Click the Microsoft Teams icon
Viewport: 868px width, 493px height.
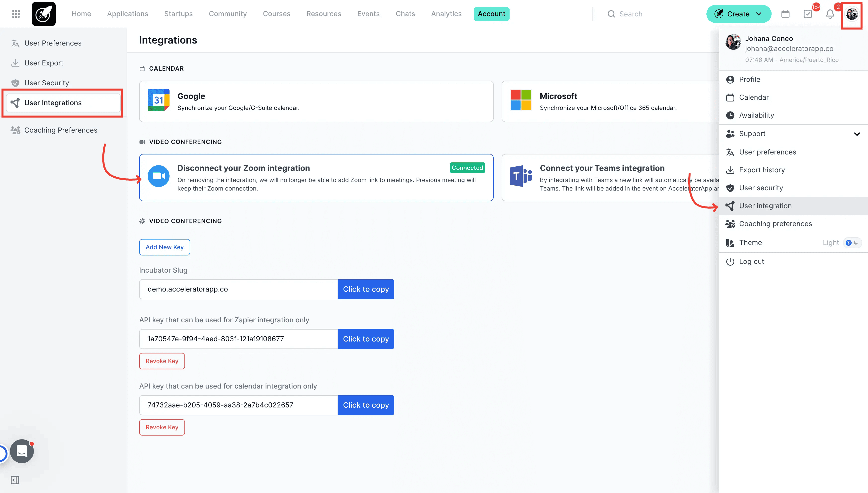pos(521,176)
